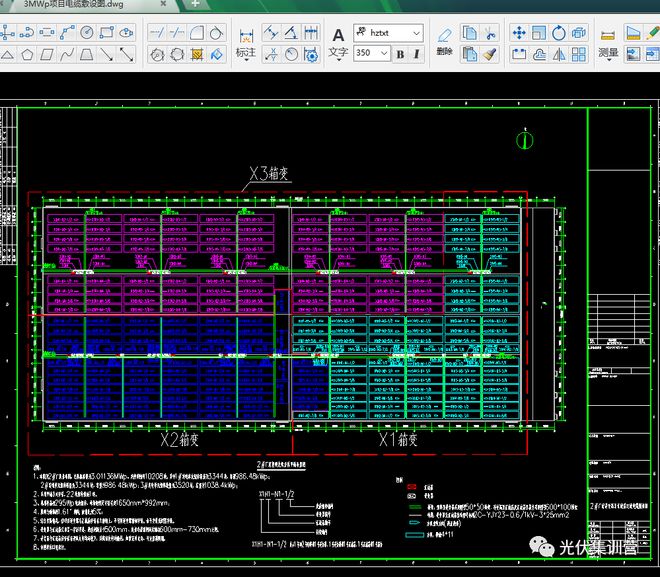Click the Move tool icon
The height and width of the screenshot is (577, 660).
(520, 33)
